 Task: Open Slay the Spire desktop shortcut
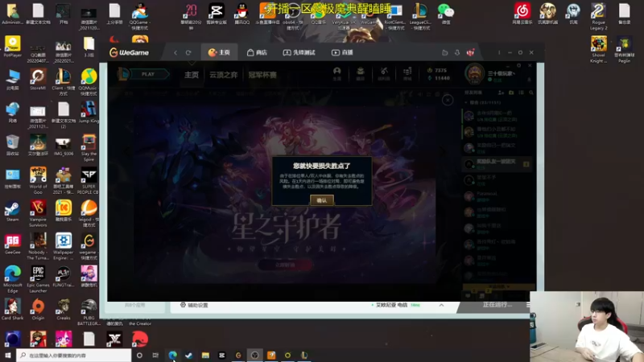pos(89,148)
